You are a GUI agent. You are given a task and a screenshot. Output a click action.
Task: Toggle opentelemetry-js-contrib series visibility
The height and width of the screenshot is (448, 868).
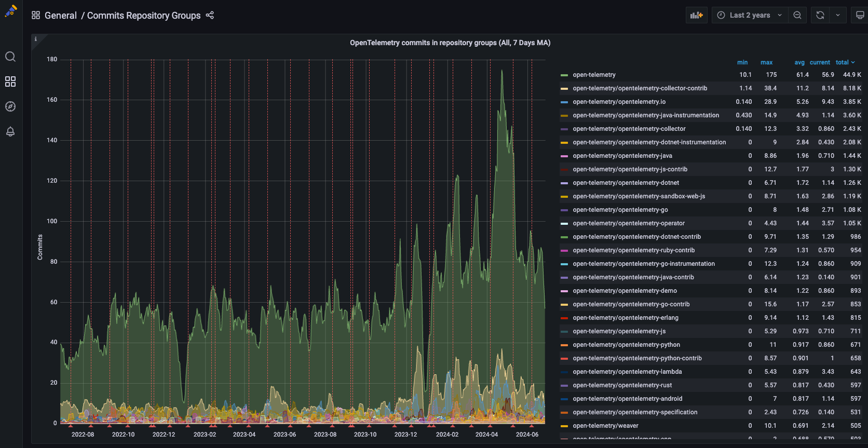pyautogui.click(x=630, y=169)
